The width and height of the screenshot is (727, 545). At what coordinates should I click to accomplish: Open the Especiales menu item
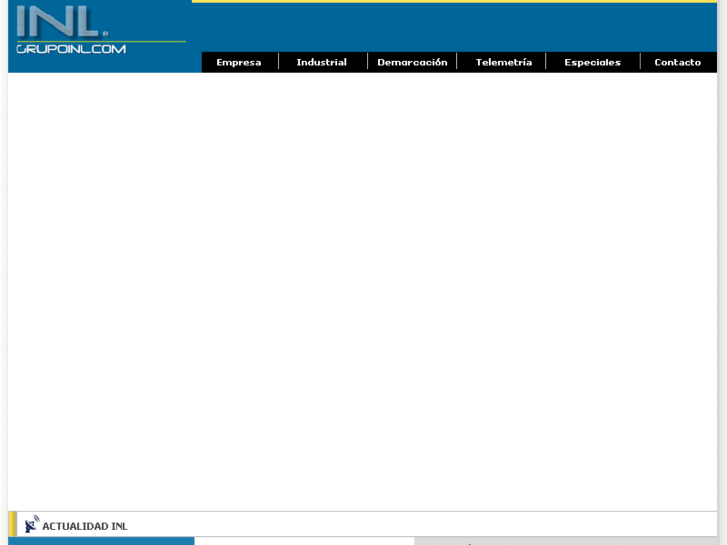click(x=593, y=62)
